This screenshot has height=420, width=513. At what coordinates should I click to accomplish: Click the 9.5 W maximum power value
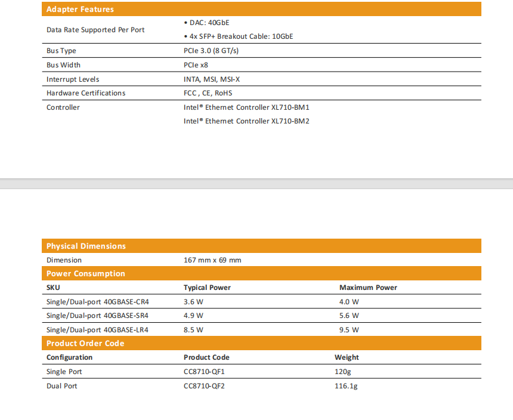pyautogui.click(x=349, y=329)
